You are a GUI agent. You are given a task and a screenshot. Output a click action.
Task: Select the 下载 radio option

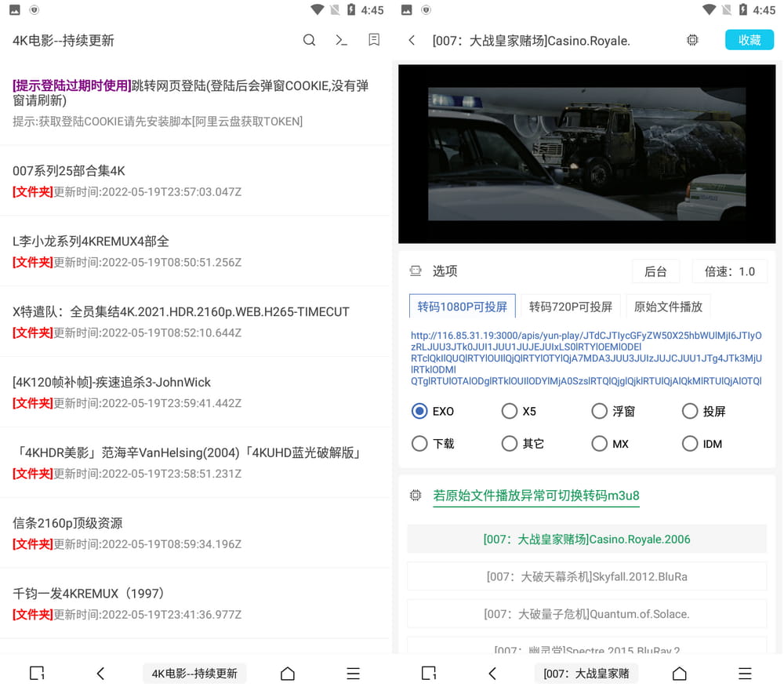click(x=419, y=444)
